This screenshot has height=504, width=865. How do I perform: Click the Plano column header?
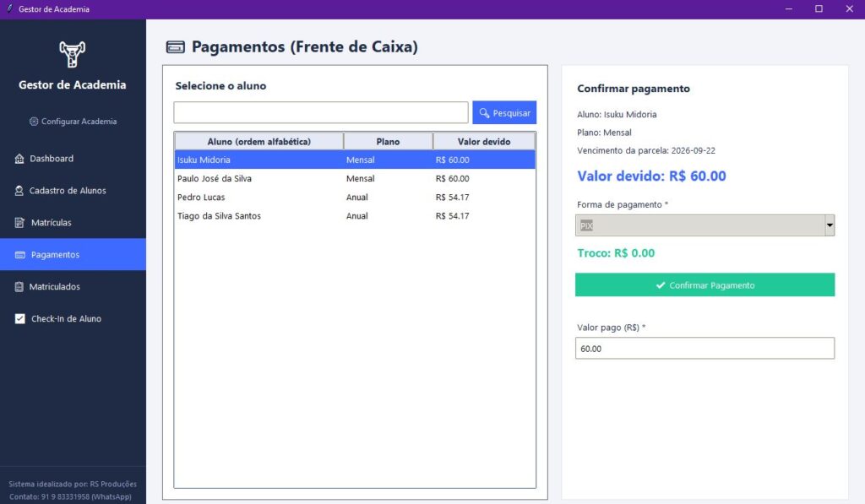tap(388, 142)
